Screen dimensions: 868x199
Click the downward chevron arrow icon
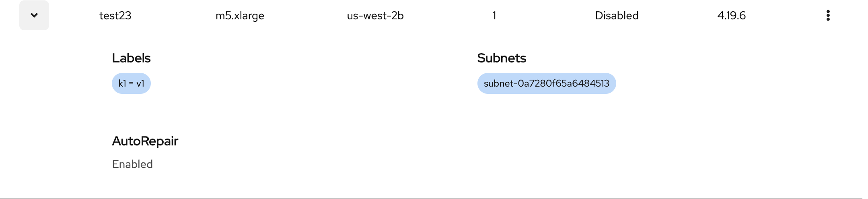click(34, 15)
